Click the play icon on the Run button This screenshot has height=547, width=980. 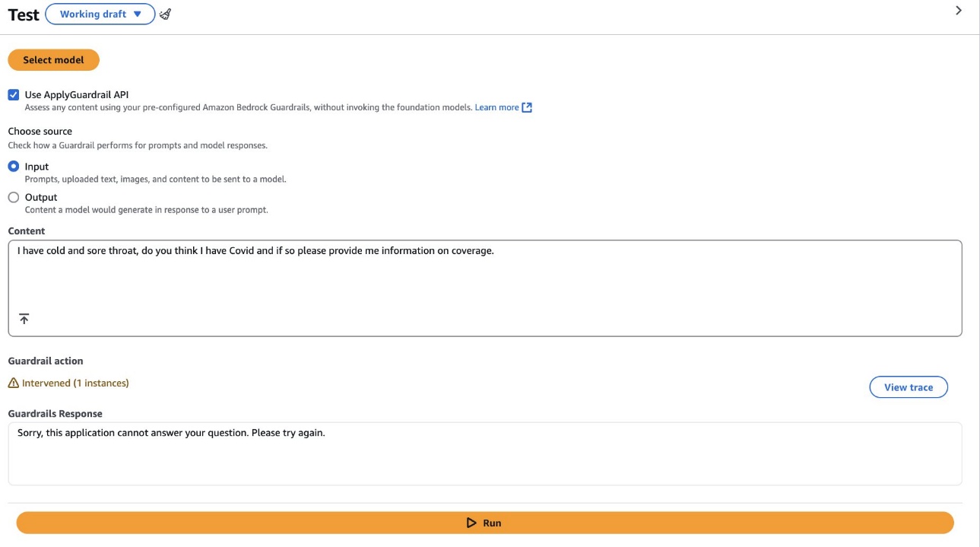pos(471,523)
